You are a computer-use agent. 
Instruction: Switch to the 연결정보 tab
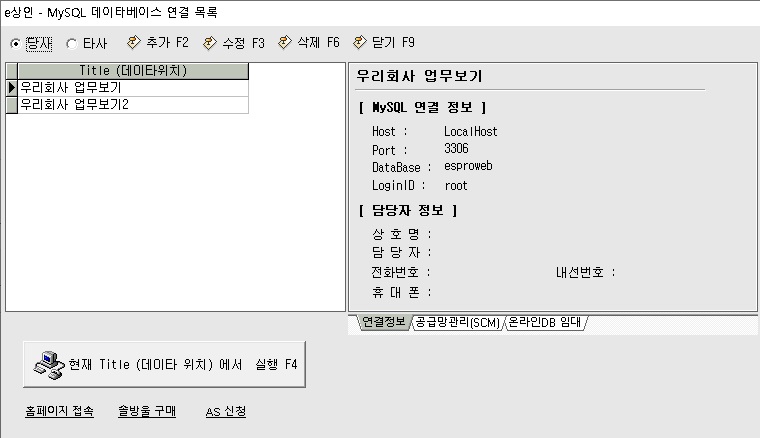point(381,322)
